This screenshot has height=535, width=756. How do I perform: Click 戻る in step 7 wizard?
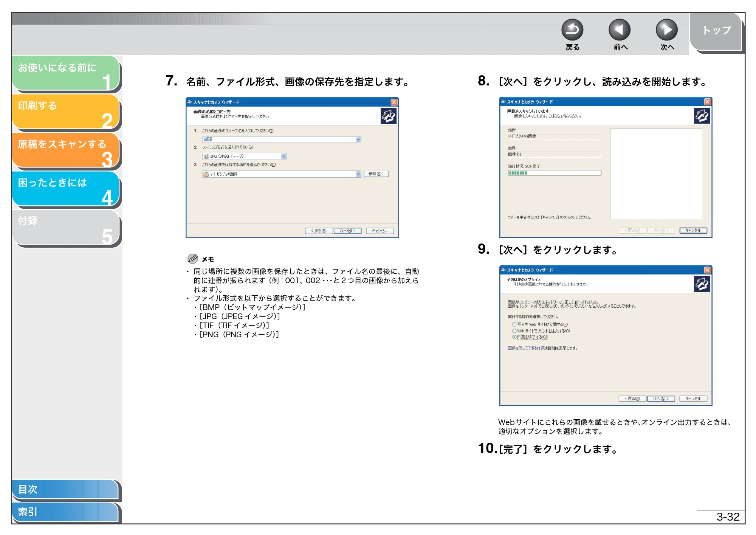click(319, 231)
